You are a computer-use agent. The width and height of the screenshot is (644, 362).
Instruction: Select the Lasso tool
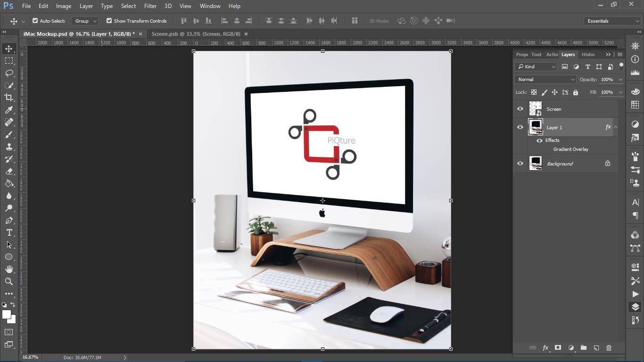click(9, 73)
